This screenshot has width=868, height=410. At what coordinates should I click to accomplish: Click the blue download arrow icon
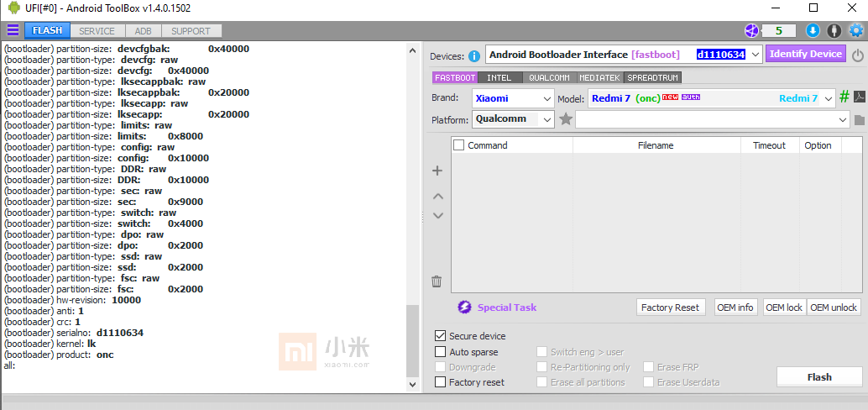(812, 30)
